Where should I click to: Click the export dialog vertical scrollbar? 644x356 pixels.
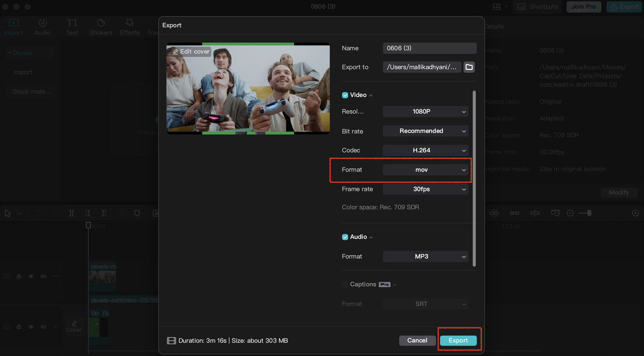(x=474, y=179)
